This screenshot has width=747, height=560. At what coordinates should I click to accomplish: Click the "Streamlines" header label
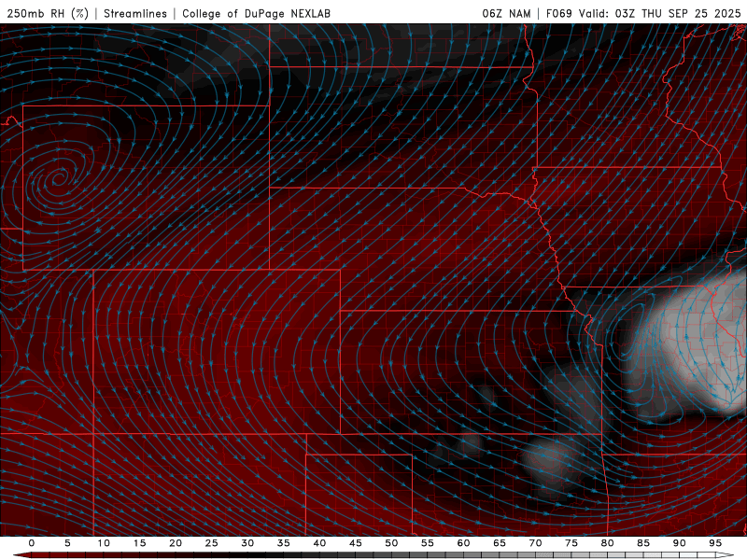point(135,13)
